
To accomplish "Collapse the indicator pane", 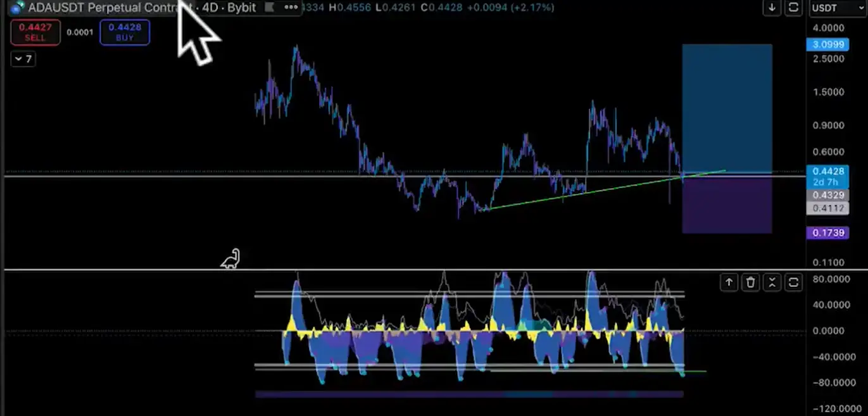I will point(772,282).
